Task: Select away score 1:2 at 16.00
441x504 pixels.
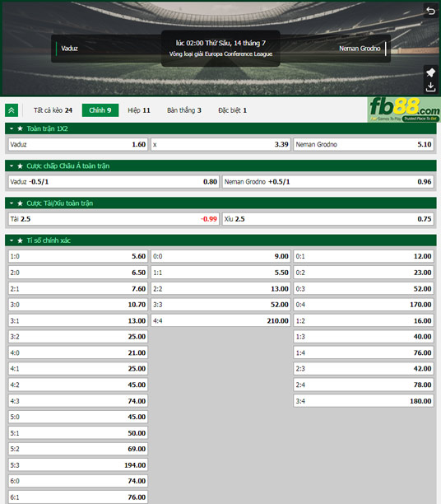Action: 364,320
